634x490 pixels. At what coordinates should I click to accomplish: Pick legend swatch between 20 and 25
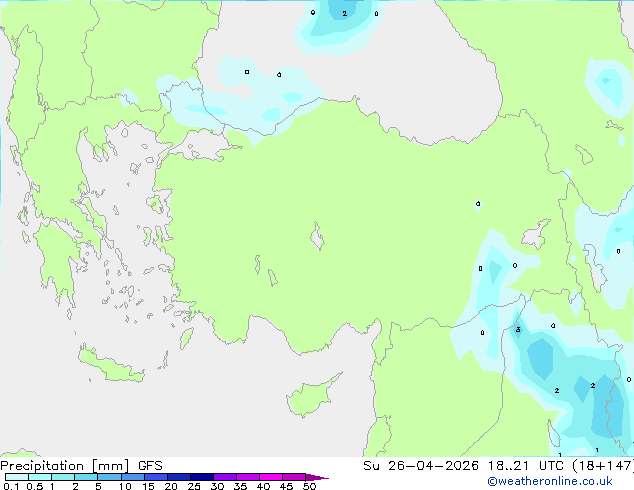tap(179, 477)
